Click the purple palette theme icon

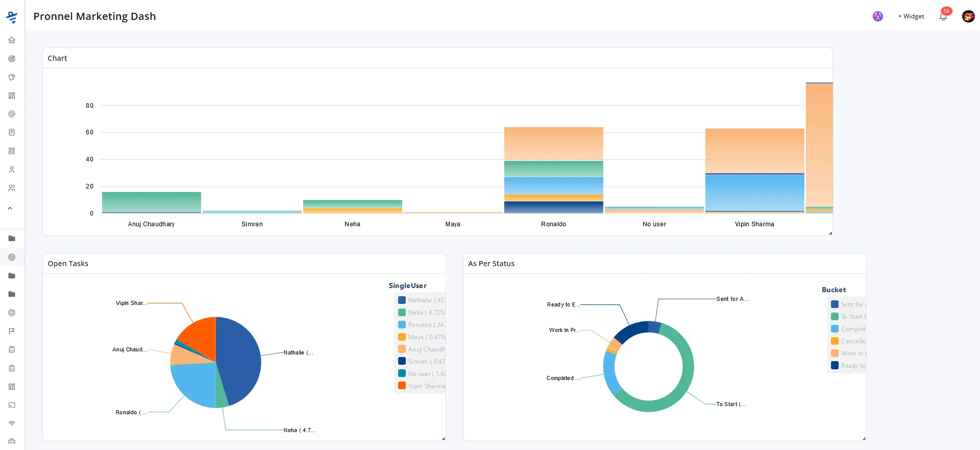(x=878, y=16)
